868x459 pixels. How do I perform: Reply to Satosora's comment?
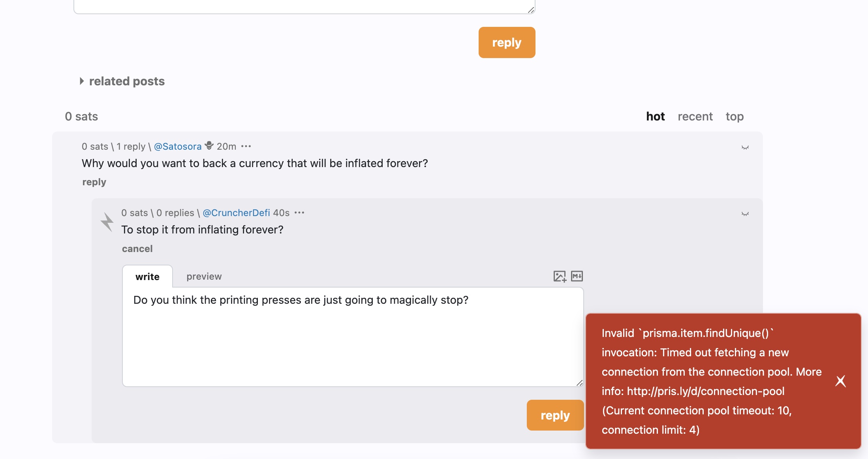(x=94, y=182)
